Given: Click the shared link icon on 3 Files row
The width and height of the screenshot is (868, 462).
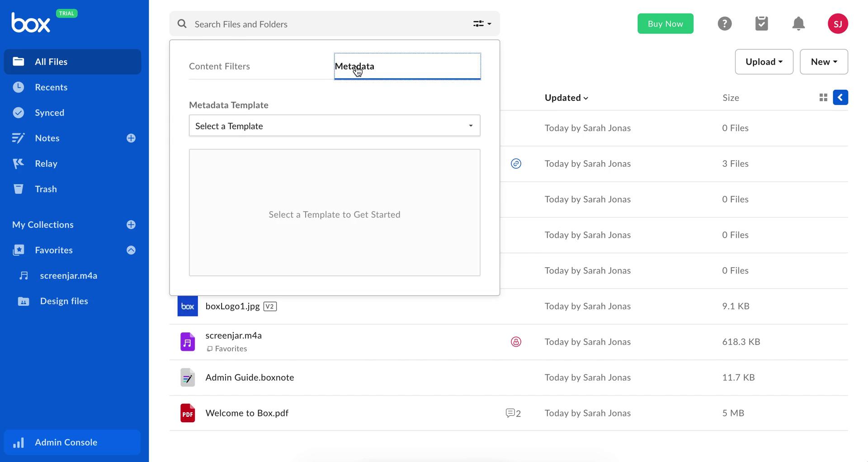Looking at the screenshot, I should coord(516,164).
